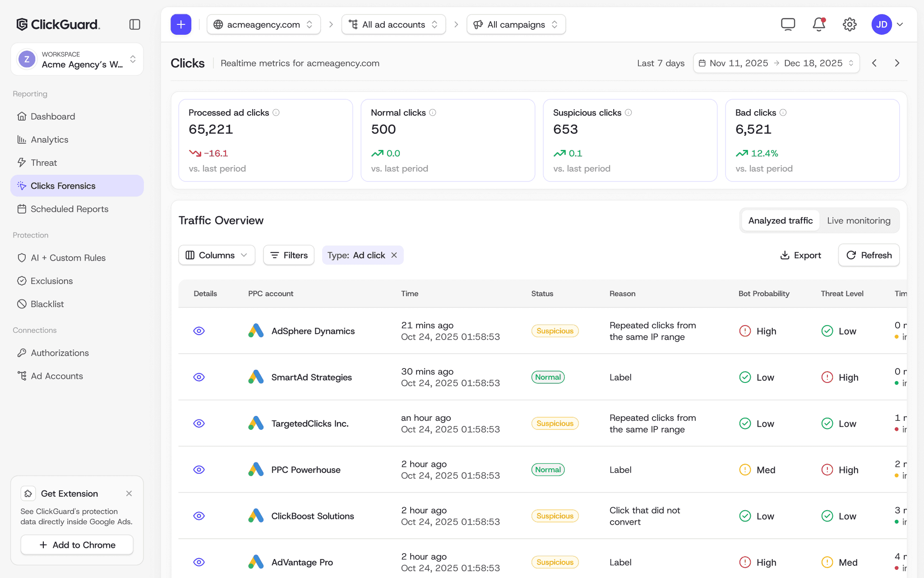Click the puzzle extension icon
This screenshot has width=924, height=578.
click(x=28, y=494)
